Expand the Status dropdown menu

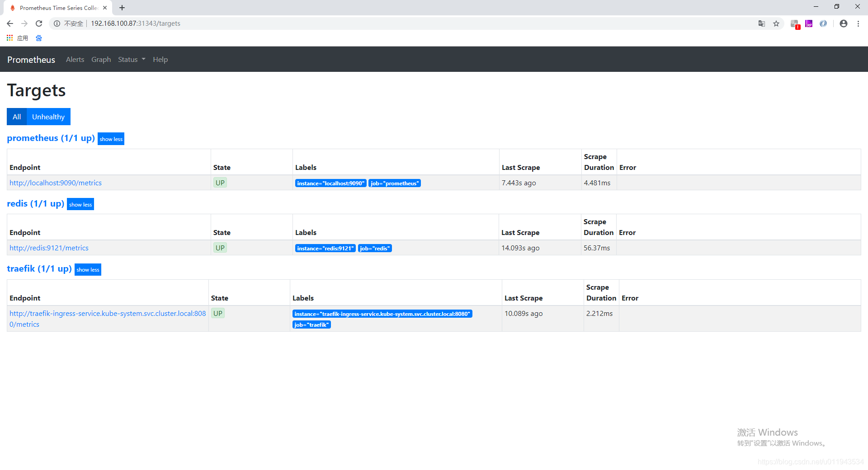pos(132,60)
